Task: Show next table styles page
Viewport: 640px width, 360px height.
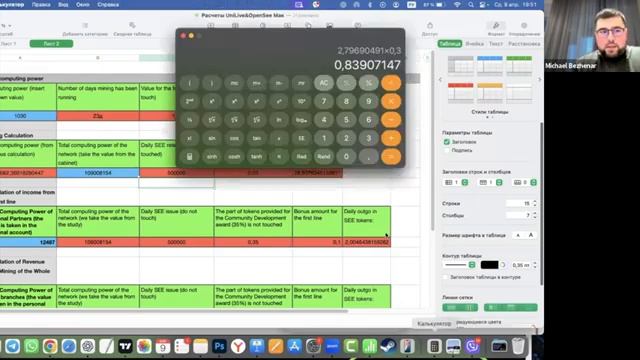Action: click(540, 80)
